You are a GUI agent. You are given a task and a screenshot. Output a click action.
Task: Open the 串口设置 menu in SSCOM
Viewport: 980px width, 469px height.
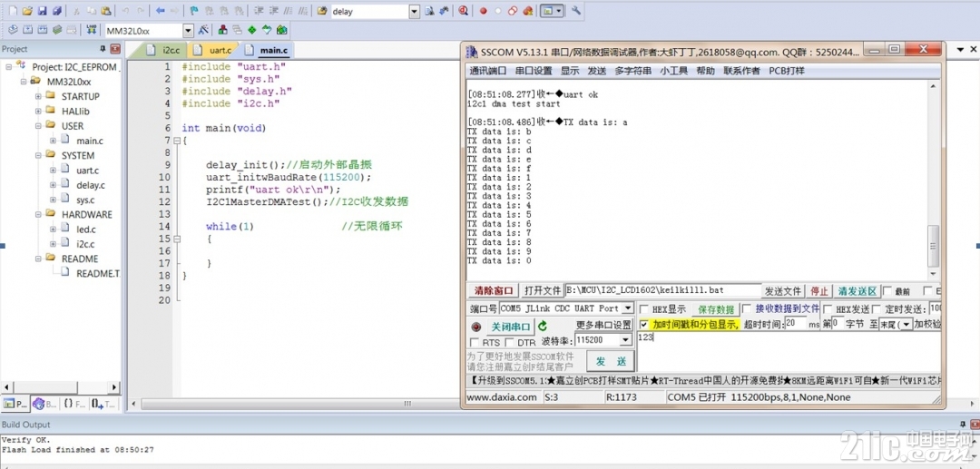534,71
